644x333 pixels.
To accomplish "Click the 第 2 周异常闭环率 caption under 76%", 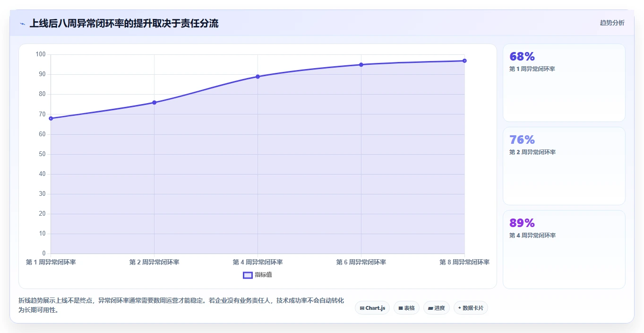I will click(x=532, y=152).
